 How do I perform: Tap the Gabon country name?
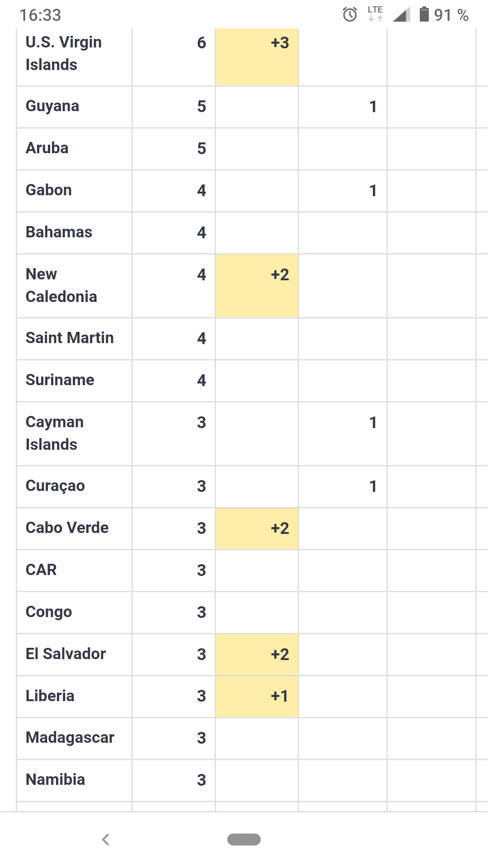49,190
